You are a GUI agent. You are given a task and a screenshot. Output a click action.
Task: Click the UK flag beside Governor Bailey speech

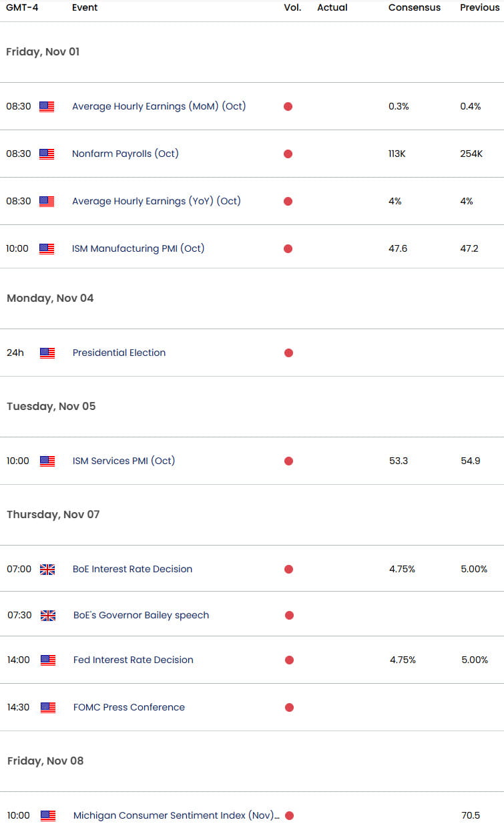(48, 615)
